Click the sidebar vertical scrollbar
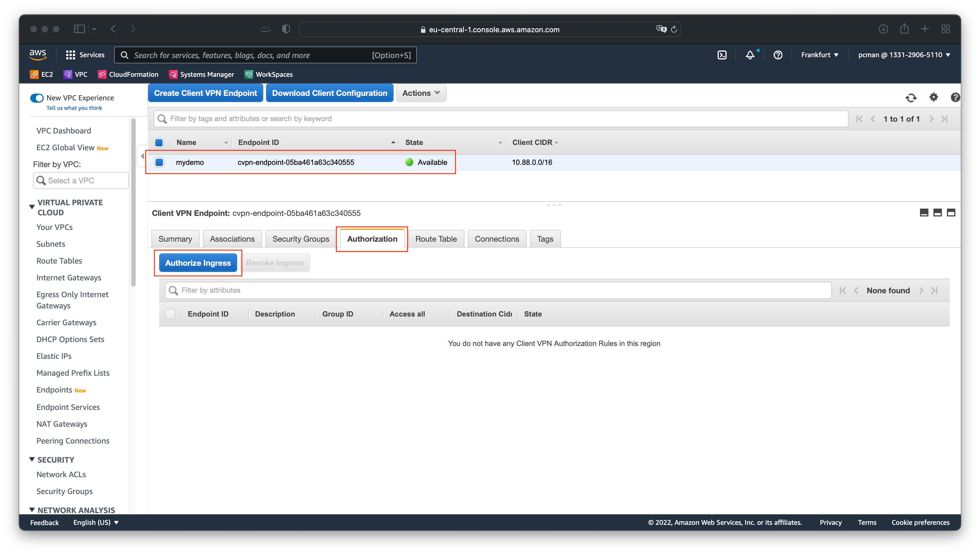This screenshot has width=980, height=554. (133, 202)
